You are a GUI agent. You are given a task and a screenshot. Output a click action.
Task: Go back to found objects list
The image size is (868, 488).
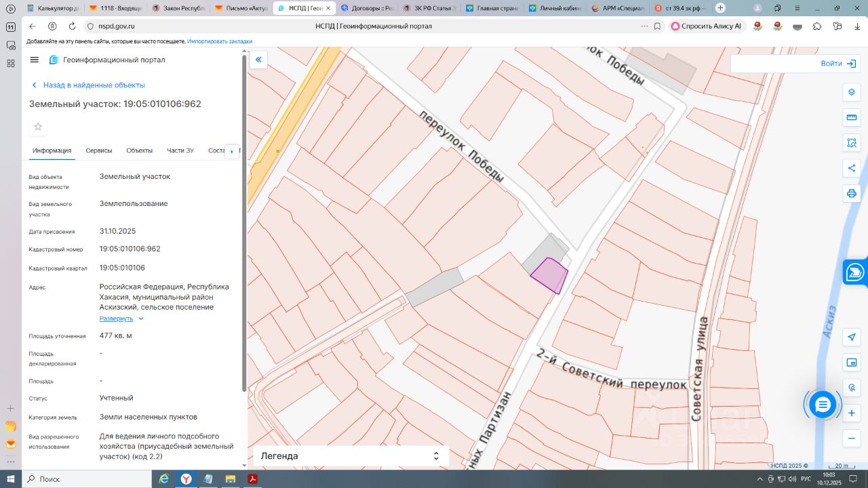[x=88, y=85]
